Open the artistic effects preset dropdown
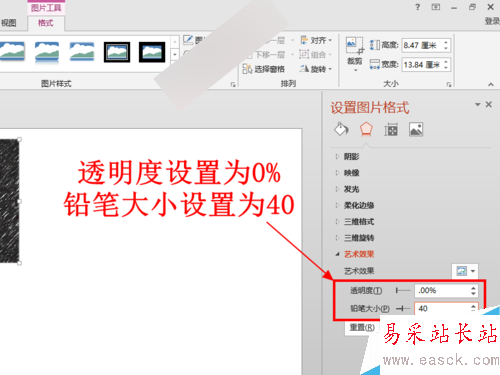500x375 pixels. pos(465,271)
